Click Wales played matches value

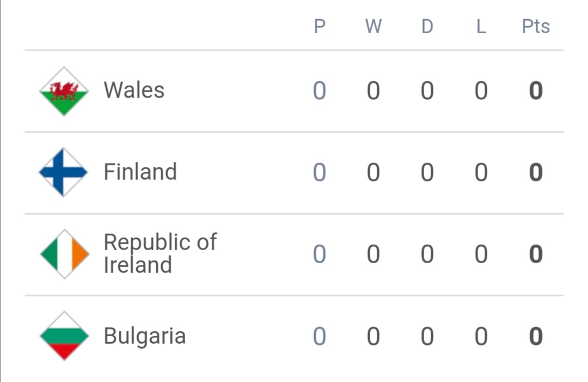pyautogui.click(x=320, y=91)
